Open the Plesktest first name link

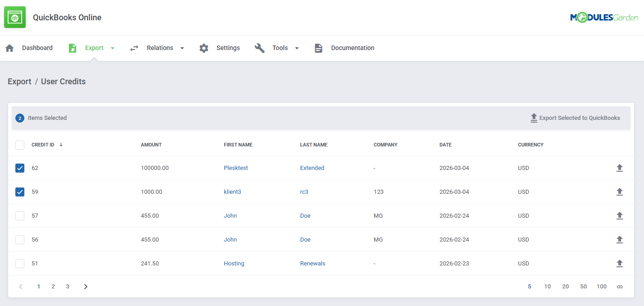coord(236,168)
